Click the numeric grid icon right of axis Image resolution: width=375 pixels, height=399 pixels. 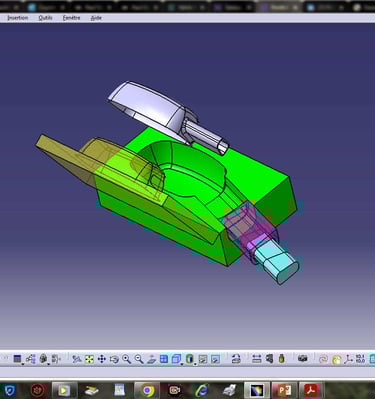coord(360,359)
